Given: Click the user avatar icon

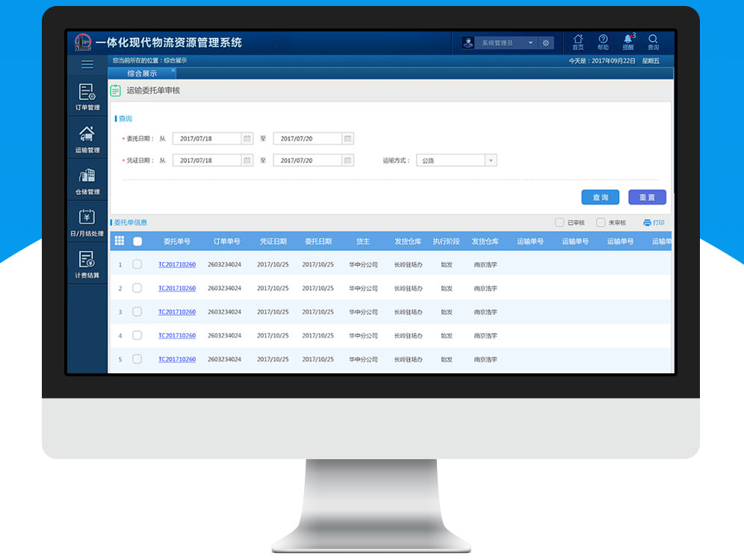Looking at the screenshot, I should pyautogui.click(x=468, y=43).
